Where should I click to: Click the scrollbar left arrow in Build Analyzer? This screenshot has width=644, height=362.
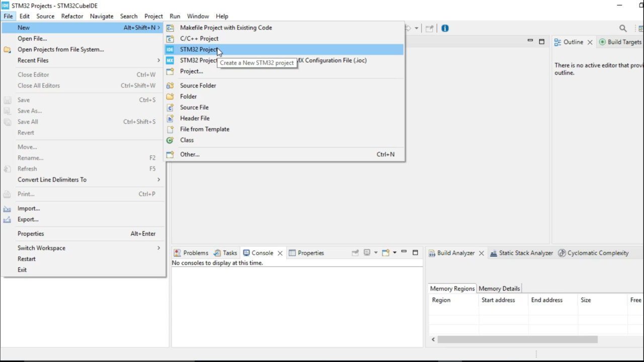click(x=433, y=339)
